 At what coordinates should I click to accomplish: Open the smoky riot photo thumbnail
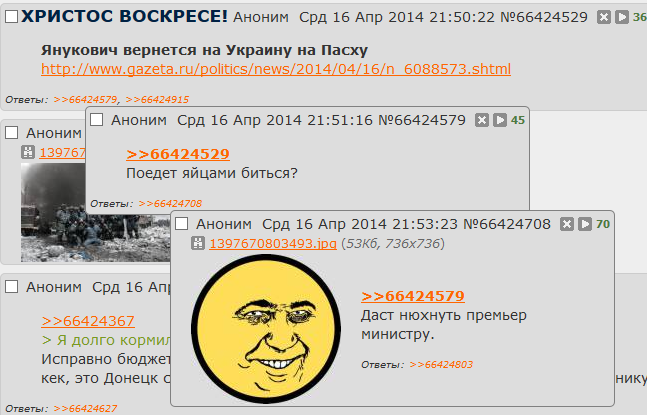[95, 212]
